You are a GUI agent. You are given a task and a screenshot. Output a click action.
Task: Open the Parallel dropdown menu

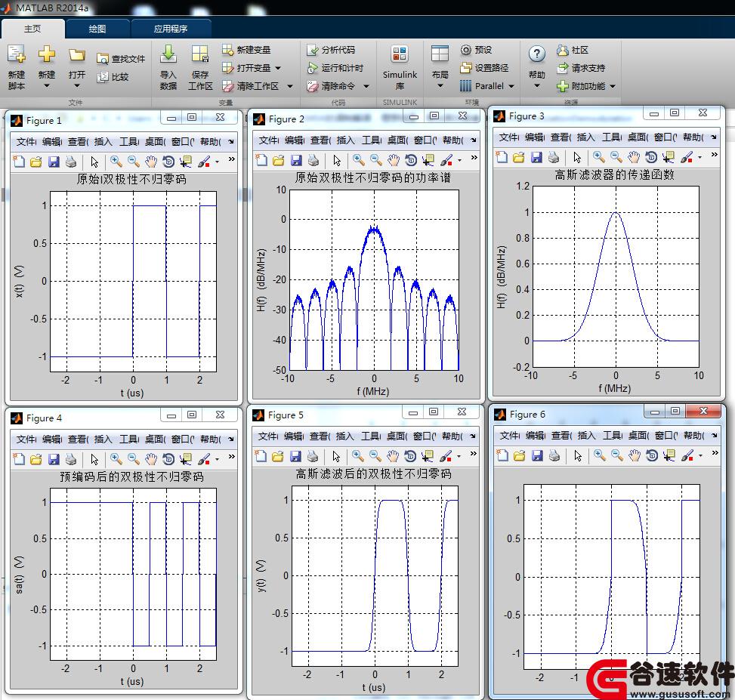511,86
